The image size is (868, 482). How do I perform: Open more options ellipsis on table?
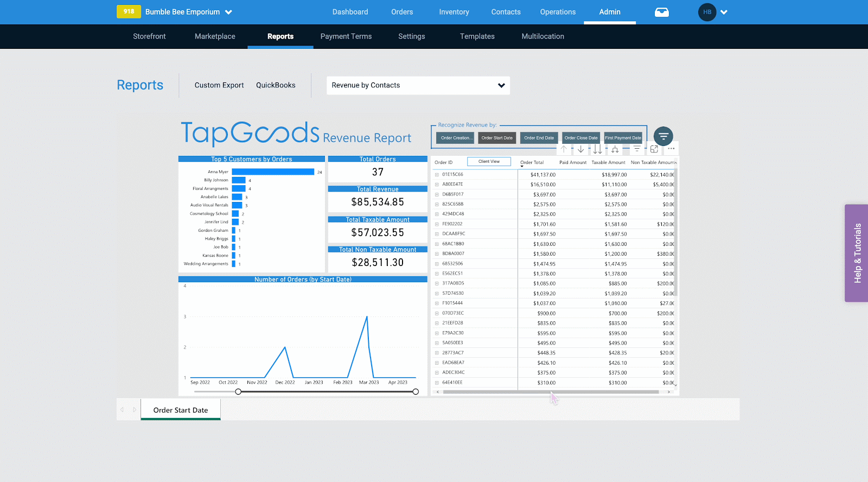[671, 149]
